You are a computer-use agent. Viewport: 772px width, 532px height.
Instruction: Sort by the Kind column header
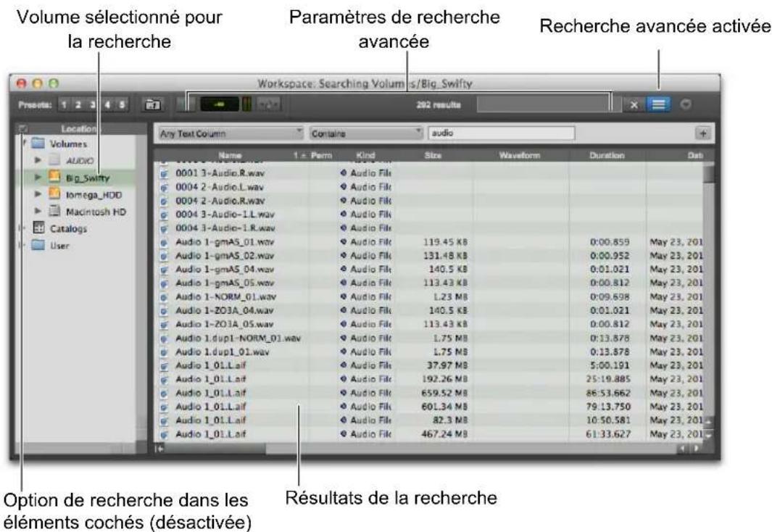[x=365, y=156]
